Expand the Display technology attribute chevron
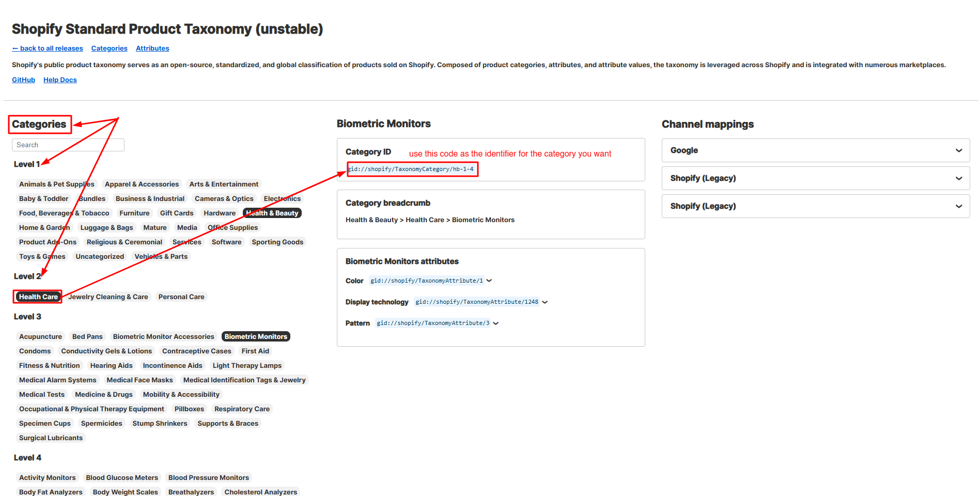The height and width of the screenshot is (496, 980). [x=545, y=302]
